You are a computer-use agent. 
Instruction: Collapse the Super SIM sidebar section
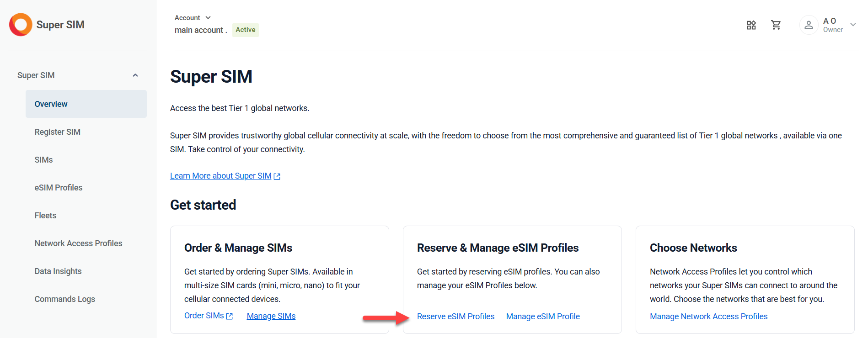(135, 75)
